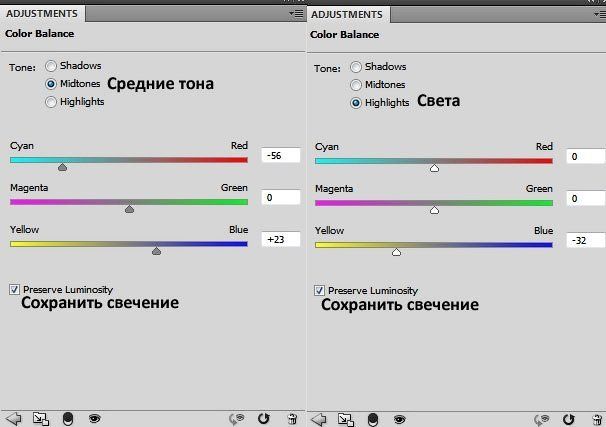Click Magenta label in right panel
This screenshot has height=427, width=606.
click(x=334, y=189)
